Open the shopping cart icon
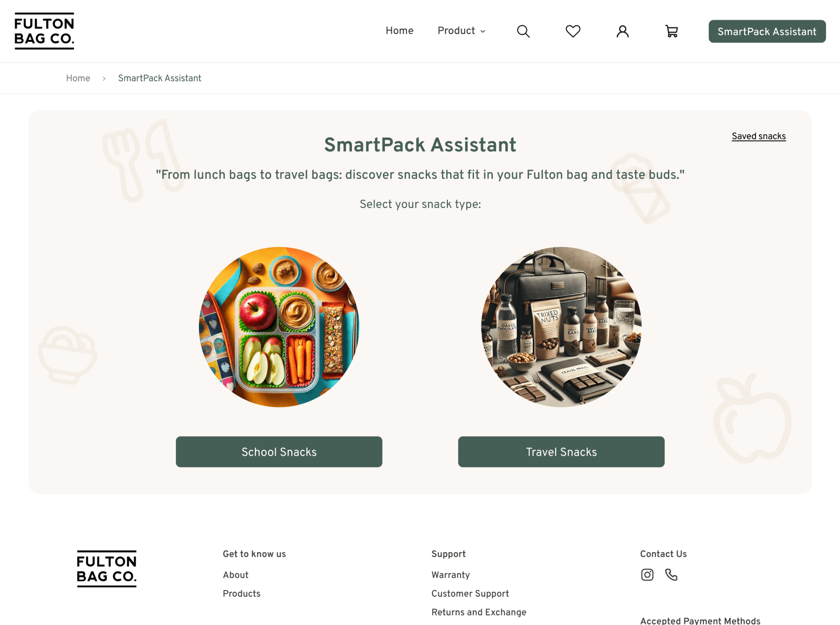 click(x=672, y=31)
